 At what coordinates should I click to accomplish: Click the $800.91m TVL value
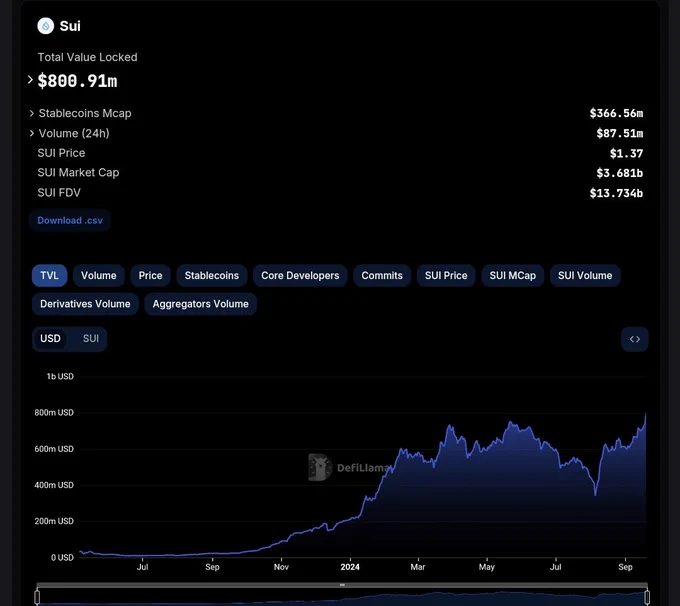[77, 81]
